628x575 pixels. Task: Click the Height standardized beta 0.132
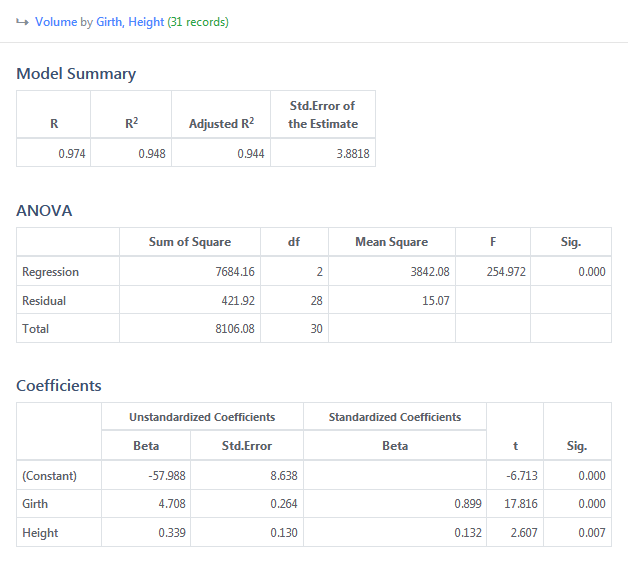click(468, 533)
